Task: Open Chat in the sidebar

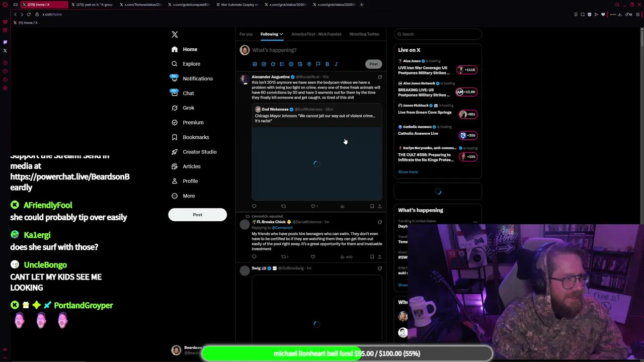Action: point(183,93)
